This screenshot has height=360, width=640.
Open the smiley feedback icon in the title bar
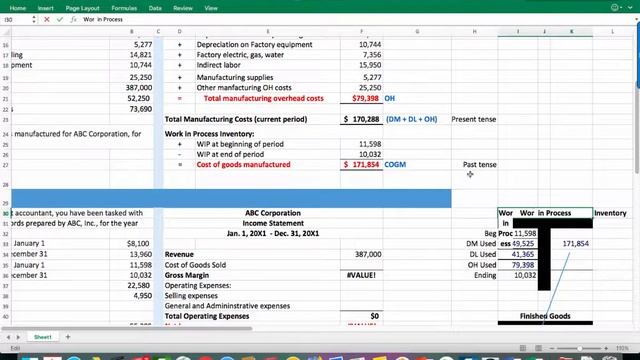click(x=614, y=7)
